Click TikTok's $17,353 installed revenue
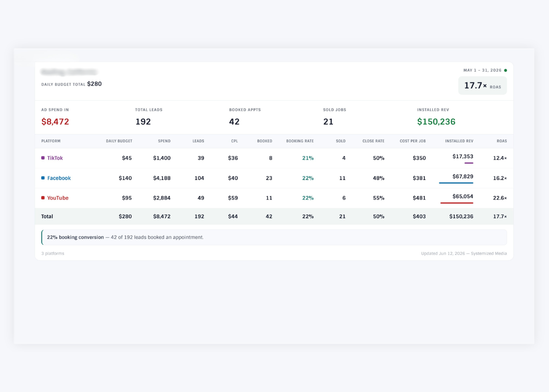The height and width of the screenshot is (392, 549). point(463,156)
